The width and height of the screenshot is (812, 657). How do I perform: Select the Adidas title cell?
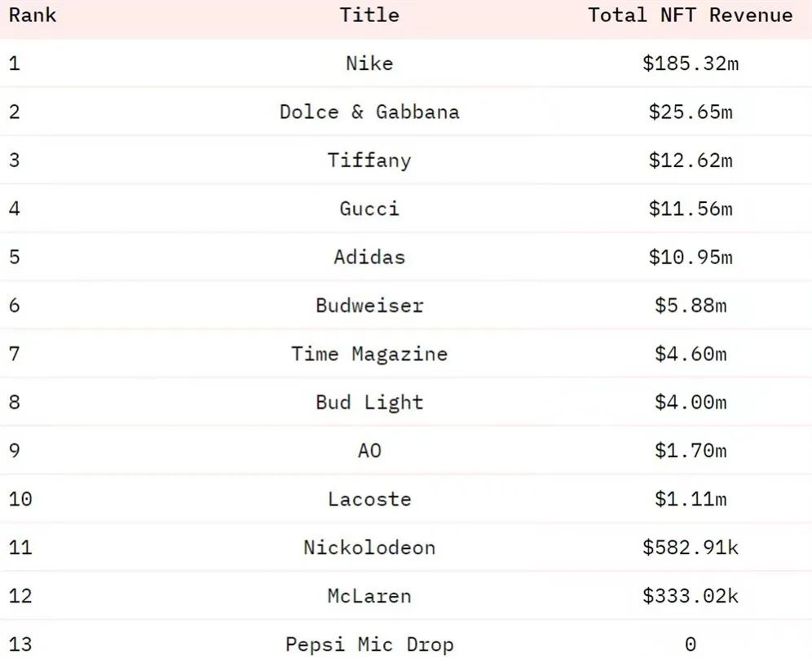(x=369, y=258)
